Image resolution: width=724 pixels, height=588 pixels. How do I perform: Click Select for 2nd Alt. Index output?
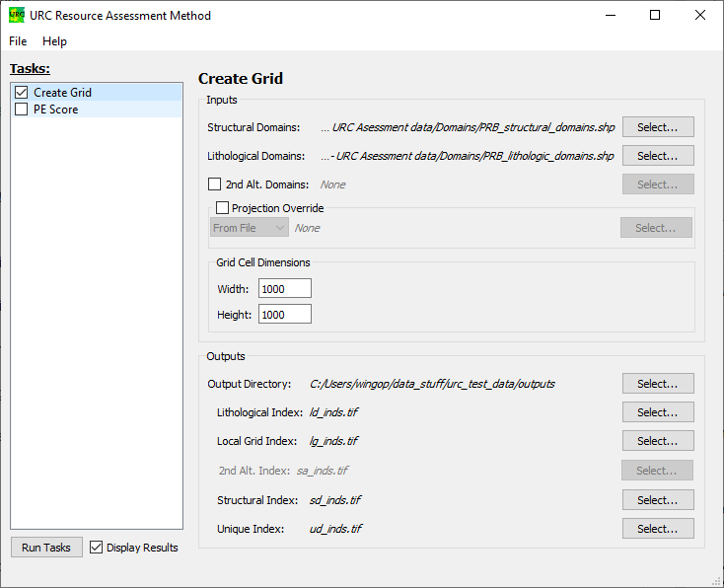pyautogui.click(x=657, y=471)
